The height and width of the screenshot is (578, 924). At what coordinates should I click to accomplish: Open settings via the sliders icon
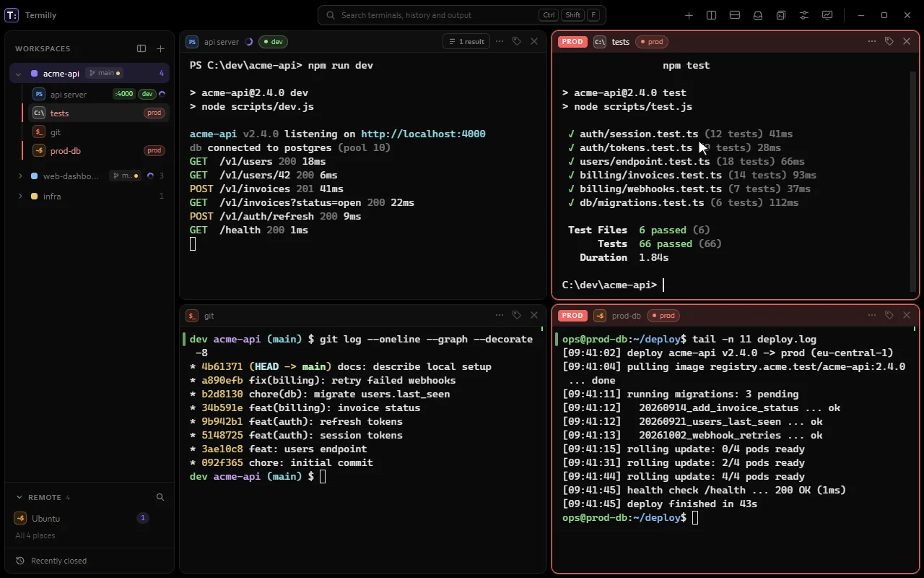(x=804, y=15)
